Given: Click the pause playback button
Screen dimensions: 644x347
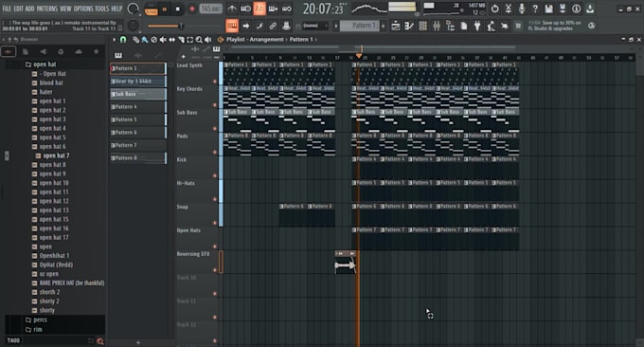Looking at the screenshot, I should (165, 9).
